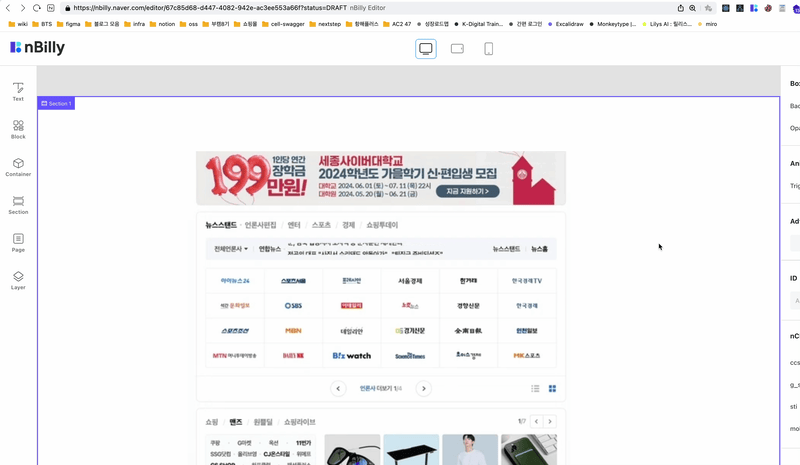The width and height of the screenshot is (800, 465).
Task: Switch newsstand to grid view
Action: (552, 388)
